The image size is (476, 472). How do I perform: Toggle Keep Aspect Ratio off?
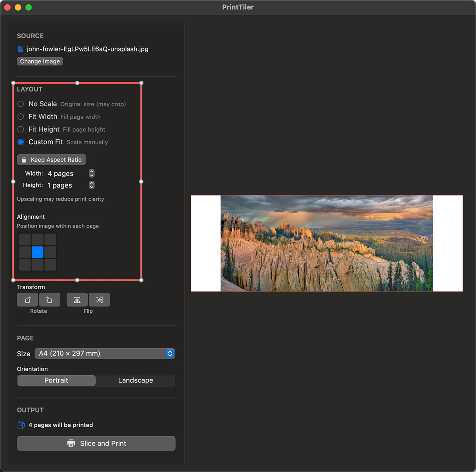point(51,159)
